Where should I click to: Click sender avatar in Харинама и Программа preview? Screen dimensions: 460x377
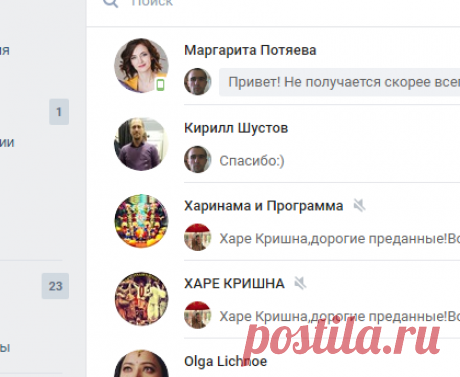pyautogui.click(x=198, y=237)
